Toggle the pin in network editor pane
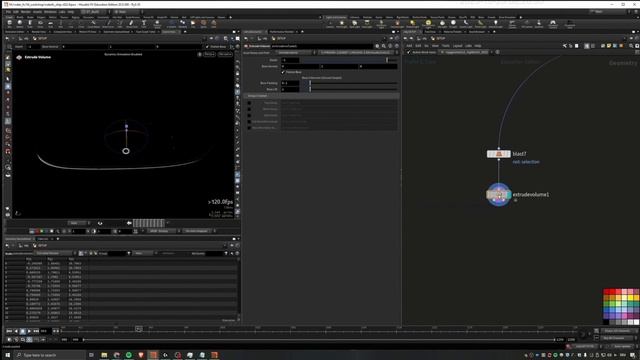640x360 pixels. click(x=631, y=38)
